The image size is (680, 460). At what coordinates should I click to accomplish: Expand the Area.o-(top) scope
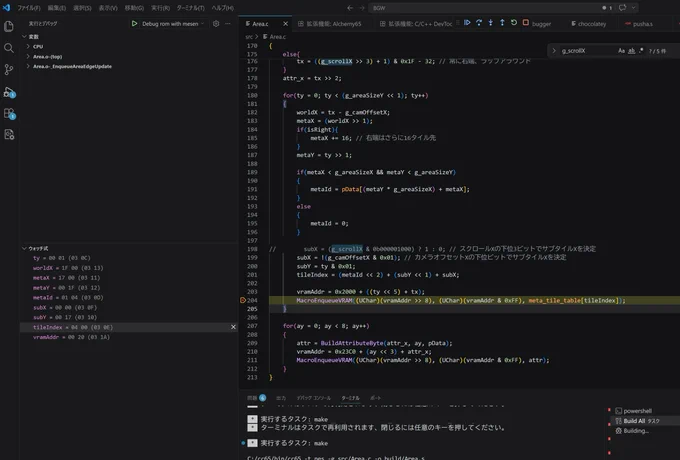pos(28,56)
